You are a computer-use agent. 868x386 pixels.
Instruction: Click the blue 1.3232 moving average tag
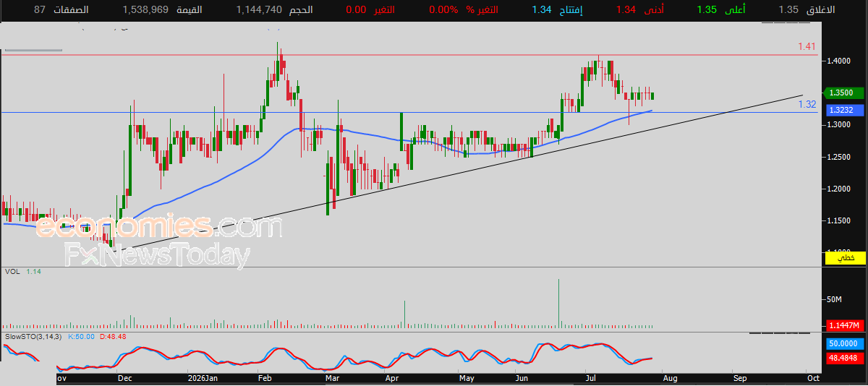pyautogui.click(x=841, y=110)
